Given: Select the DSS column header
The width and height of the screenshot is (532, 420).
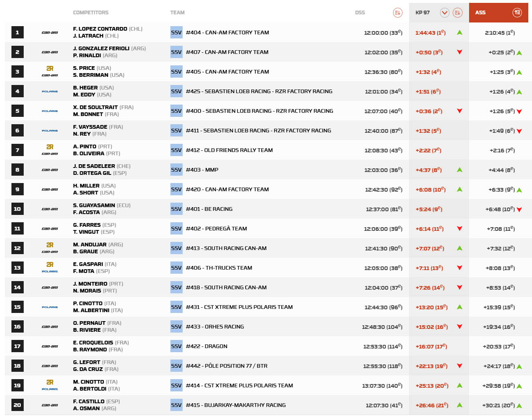Looking at the screenshot, I should [x=360, y=13].
